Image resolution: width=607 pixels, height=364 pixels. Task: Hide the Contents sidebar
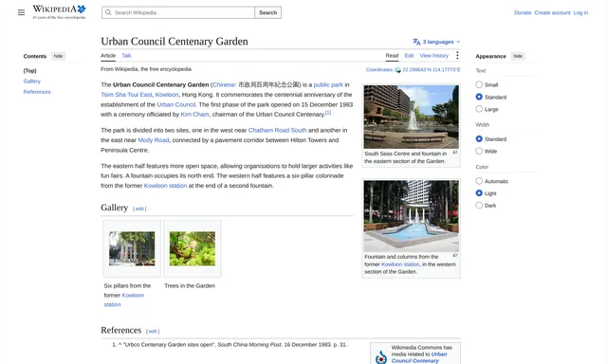click(58, 56)
